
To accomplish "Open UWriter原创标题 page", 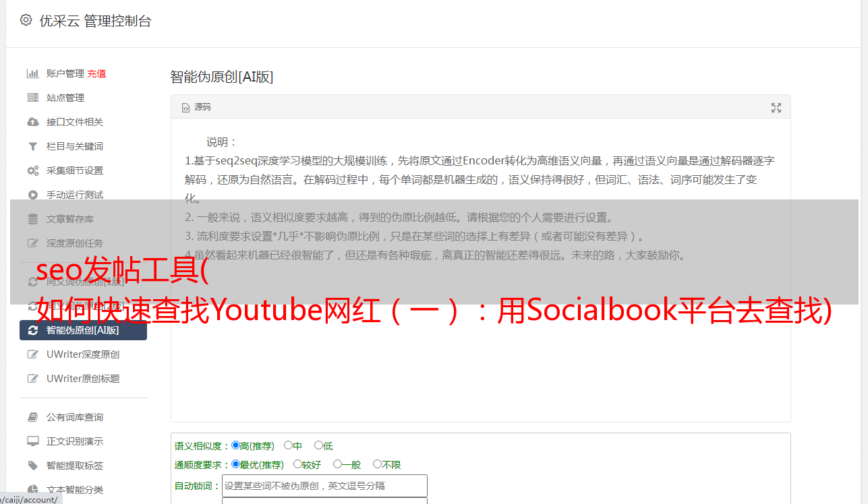I will click(x=83, y=379).
